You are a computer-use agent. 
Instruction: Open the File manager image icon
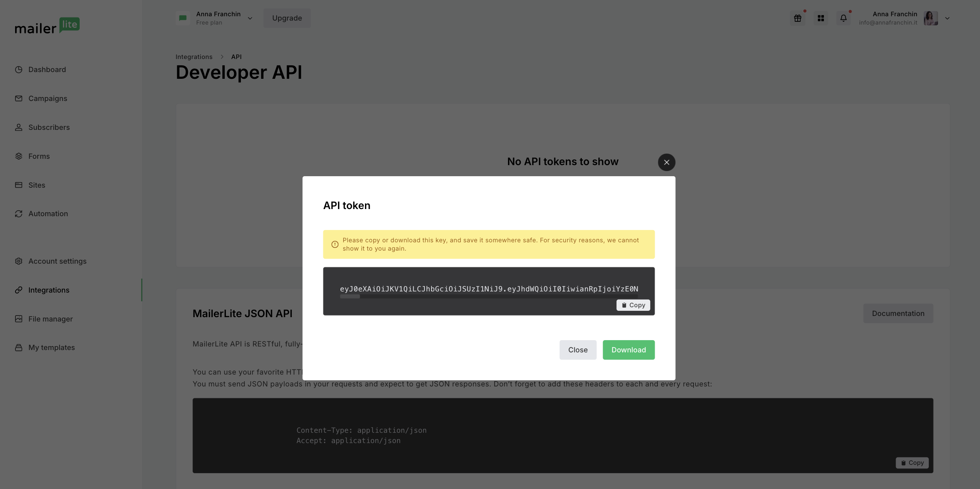tap(19, 319)
